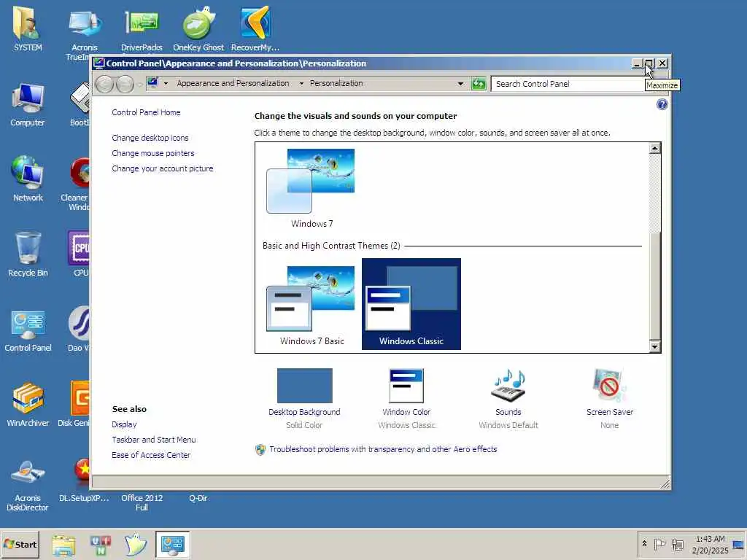Open Taskbar and Start Menu link
747x560 pixels.
click(153, 440)
